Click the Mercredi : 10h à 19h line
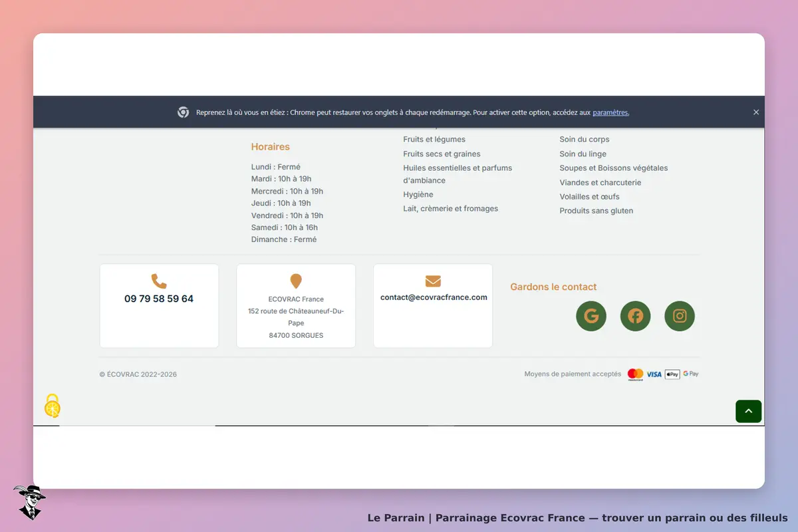This screenshot has width=798, height=532. tap(287, 191)
